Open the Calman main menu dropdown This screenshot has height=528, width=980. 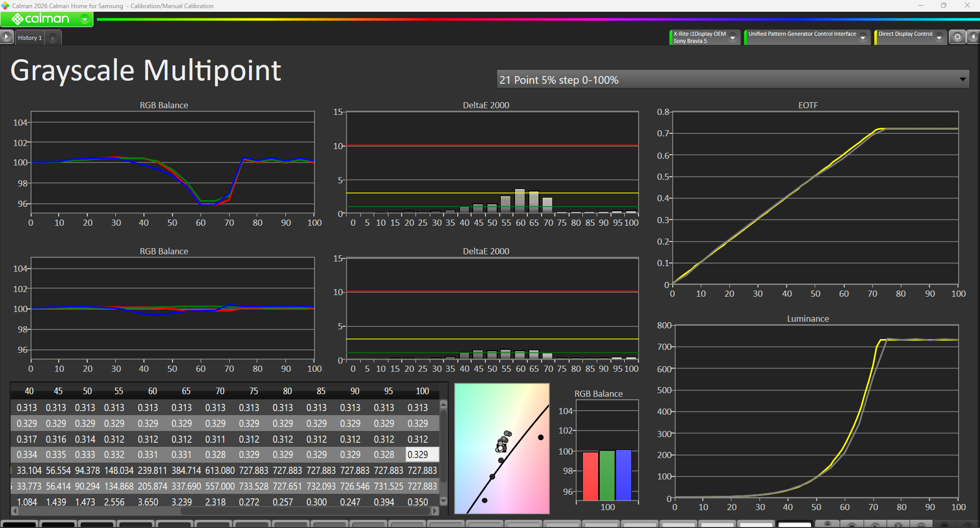point(85,19)
